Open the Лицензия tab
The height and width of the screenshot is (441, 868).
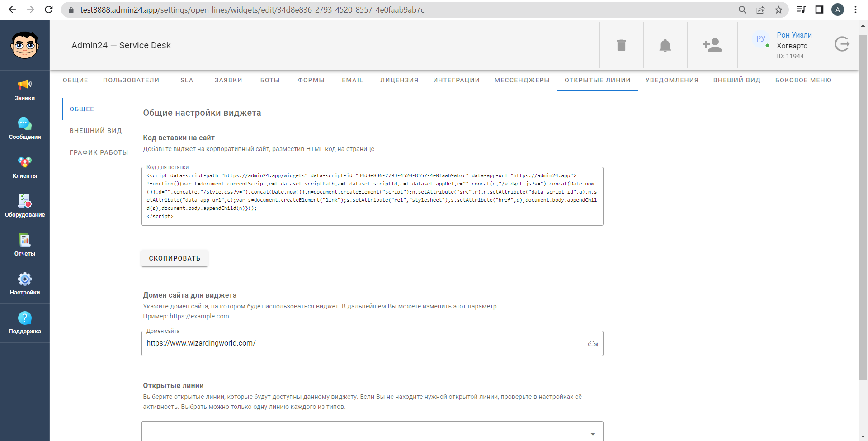click(x=399, y=80)
